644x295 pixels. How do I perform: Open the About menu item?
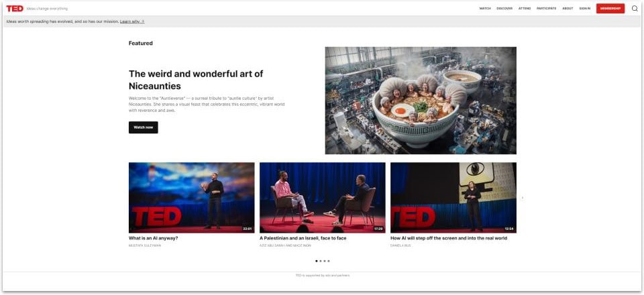[x=568, y=9]
